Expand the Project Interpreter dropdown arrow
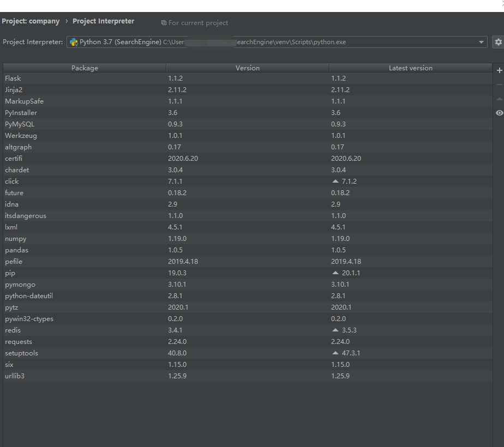 [x=481, y=42]
